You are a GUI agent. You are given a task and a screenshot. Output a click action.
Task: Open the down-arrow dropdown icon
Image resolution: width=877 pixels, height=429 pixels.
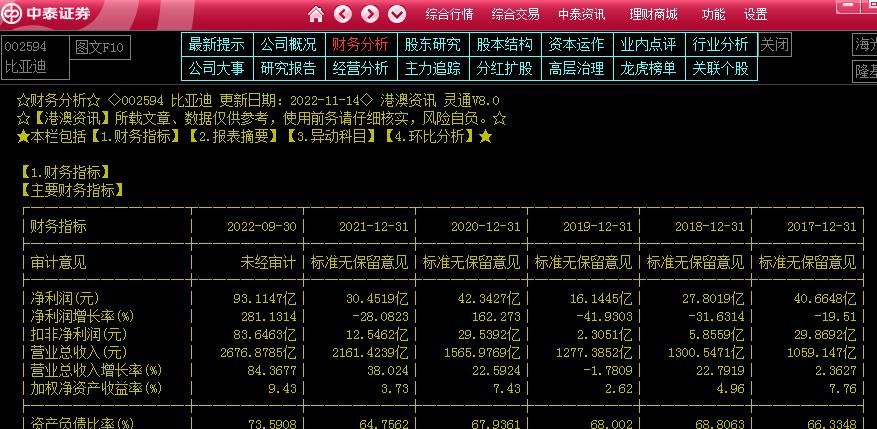tap(397, 14)
